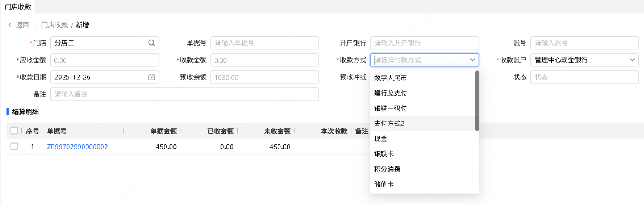Click the 单据号 input field
This screenshot has height=204, width=644.
coord(264,43)
